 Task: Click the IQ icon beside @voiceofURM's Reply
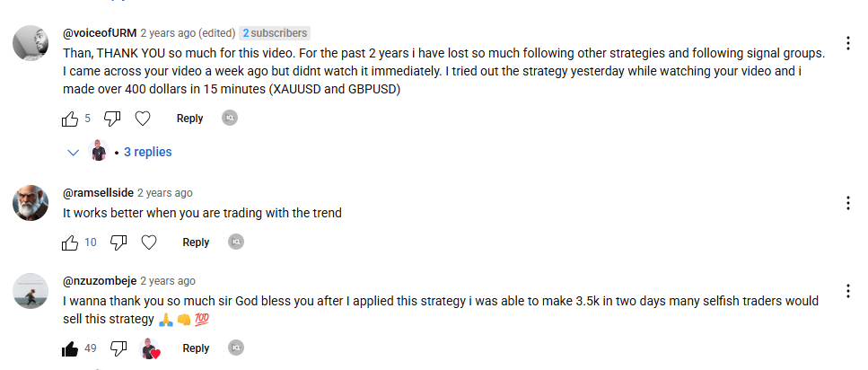tap(230, 118)
